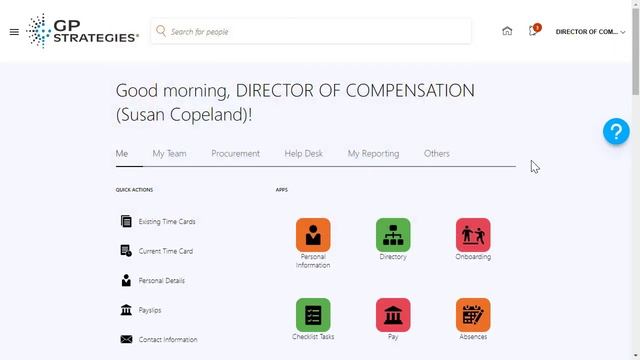Click the Contact Information envelope icon

click(126, 339)
